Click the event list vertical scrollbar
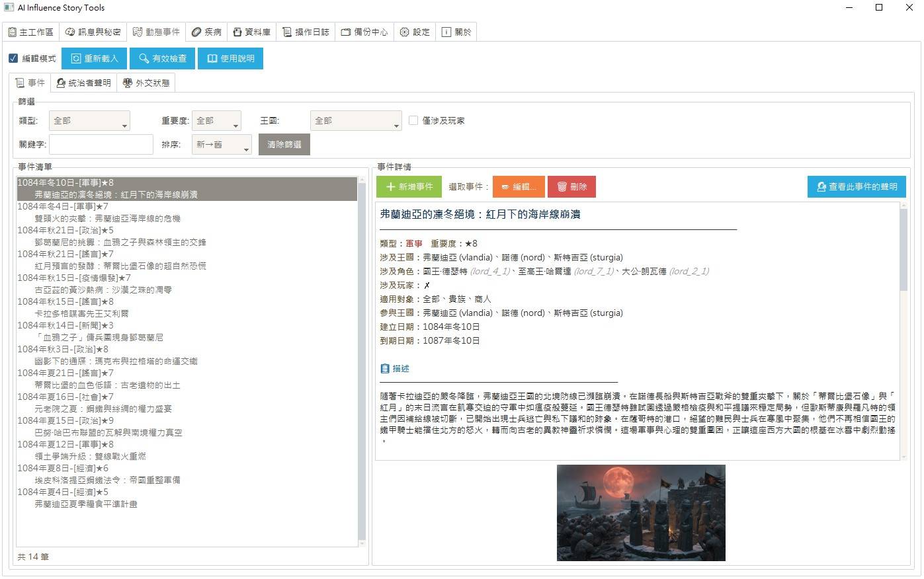Viewport: 924px width, 579px height. [x=361, y=361]
